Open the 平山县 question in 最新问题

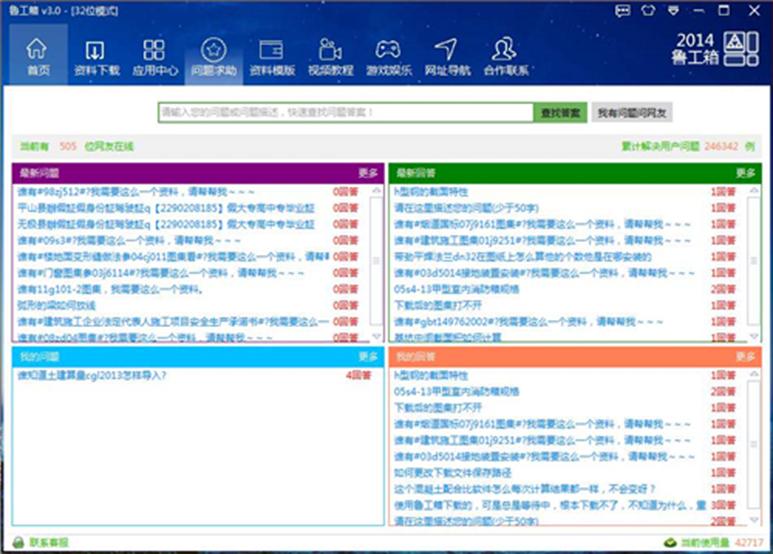point(166,208)
